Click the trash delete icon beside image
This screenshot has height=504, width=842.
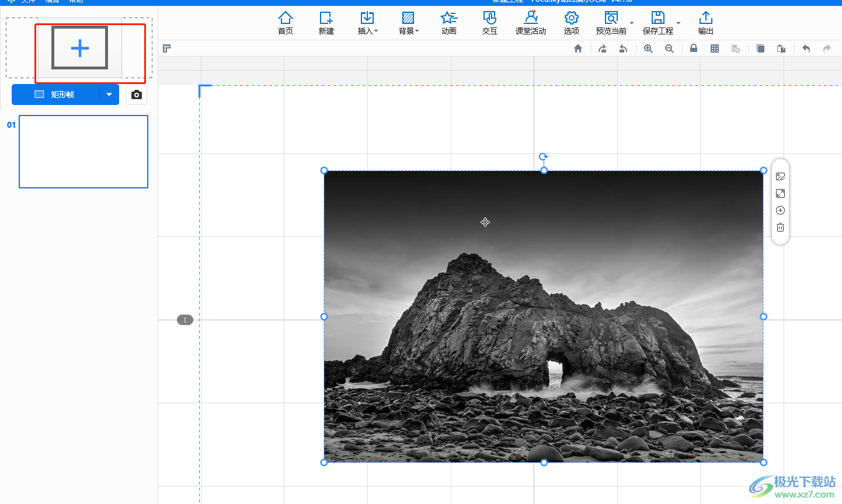point(780,228)
